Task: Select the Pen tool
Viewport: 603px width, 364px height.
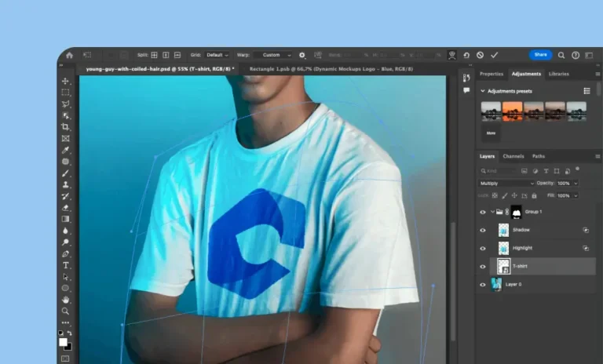Action: pyautogui.click(x=65, y=254)
